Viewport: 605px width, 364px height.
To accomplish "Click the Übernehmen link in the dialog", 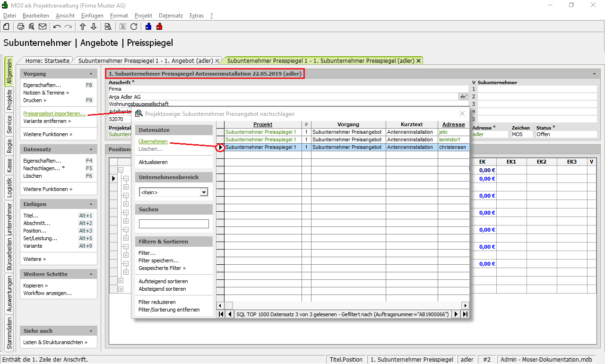I will pyautogui.click(x=153, y=141).
